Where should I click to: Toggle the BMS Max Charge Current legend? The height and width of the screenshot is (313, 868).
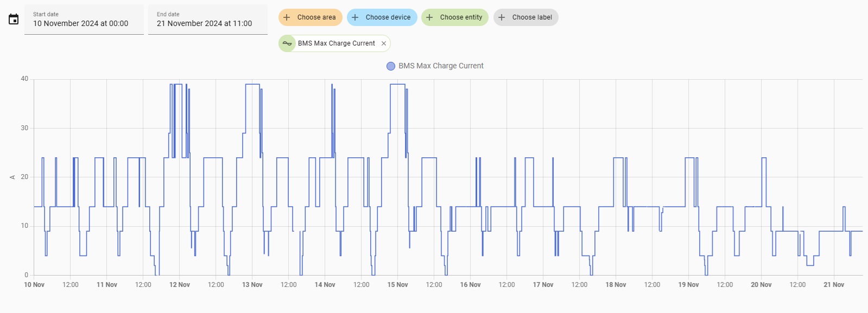(441, 66)
